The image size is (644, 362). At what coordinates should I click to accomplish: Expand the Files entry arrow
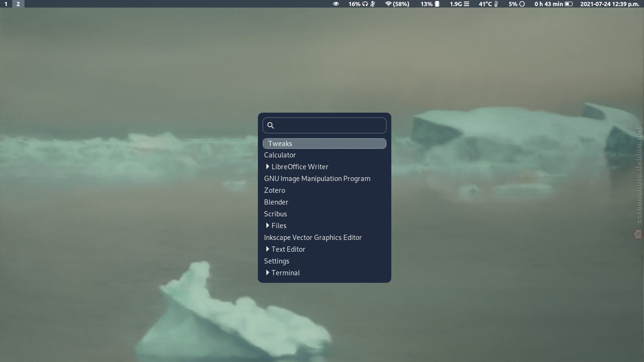click(x=267, y=225)
